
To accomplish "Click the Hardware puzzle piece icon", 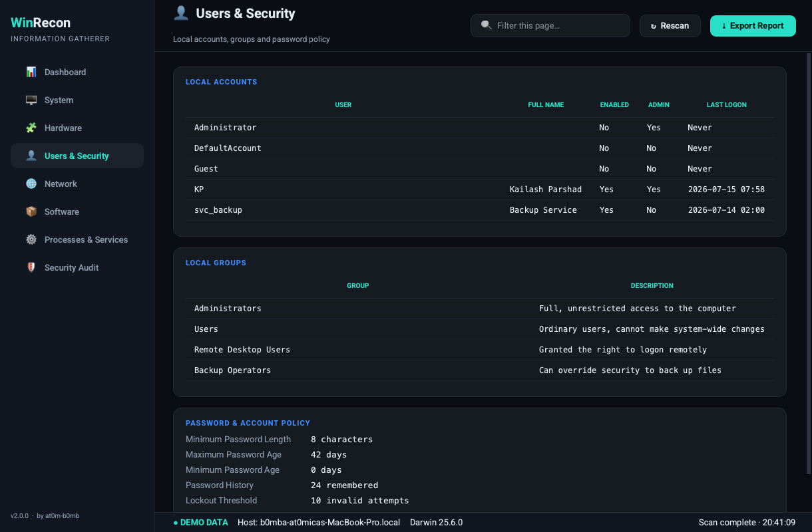I will pos(31,128).
